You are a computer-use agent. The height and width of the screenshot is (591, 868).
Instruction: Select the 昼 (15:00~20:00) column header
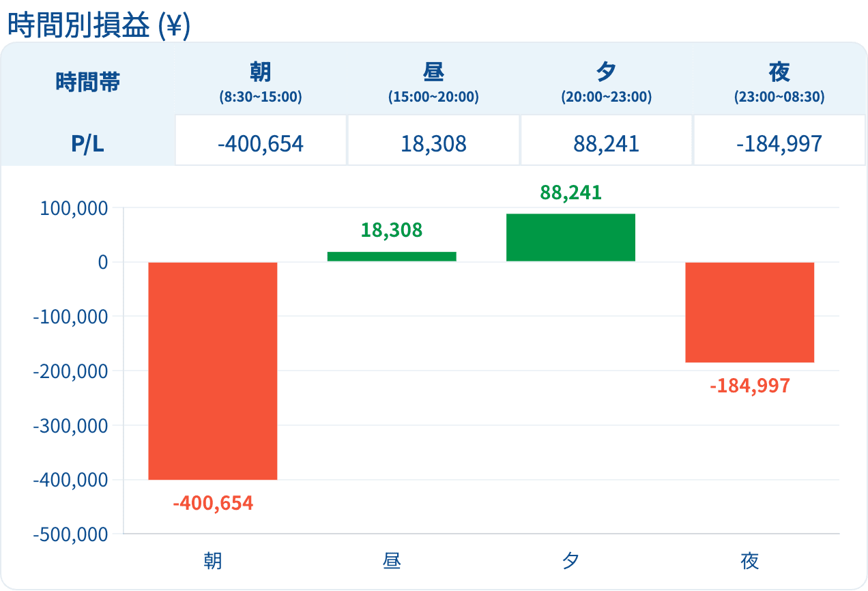tap(433, 83)
